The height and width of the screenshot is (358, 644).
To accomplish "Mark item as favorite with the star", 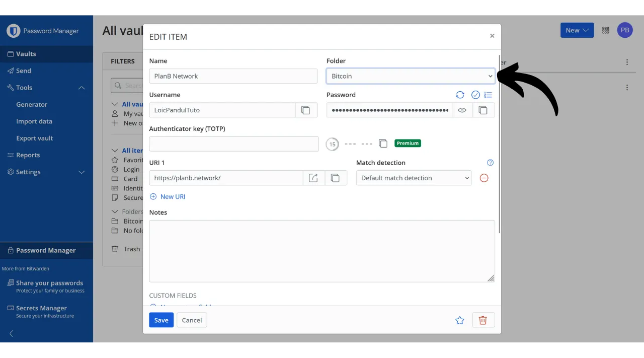I will pos(459,320).
